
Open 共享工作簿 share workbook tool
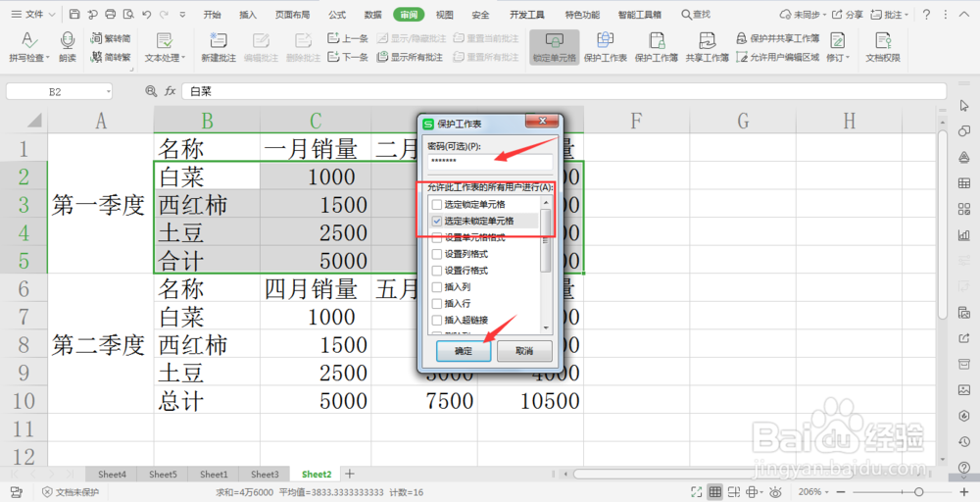click(707, 47)
